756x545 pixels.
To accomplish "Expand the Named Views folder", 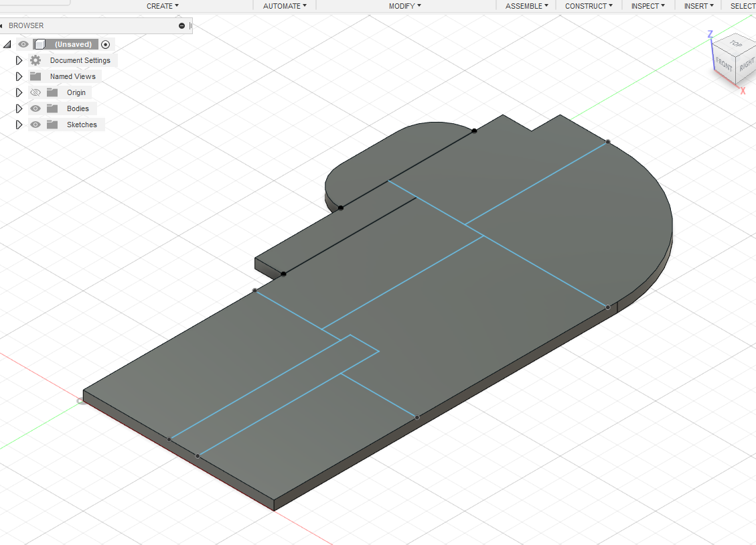I will (19, 76).
